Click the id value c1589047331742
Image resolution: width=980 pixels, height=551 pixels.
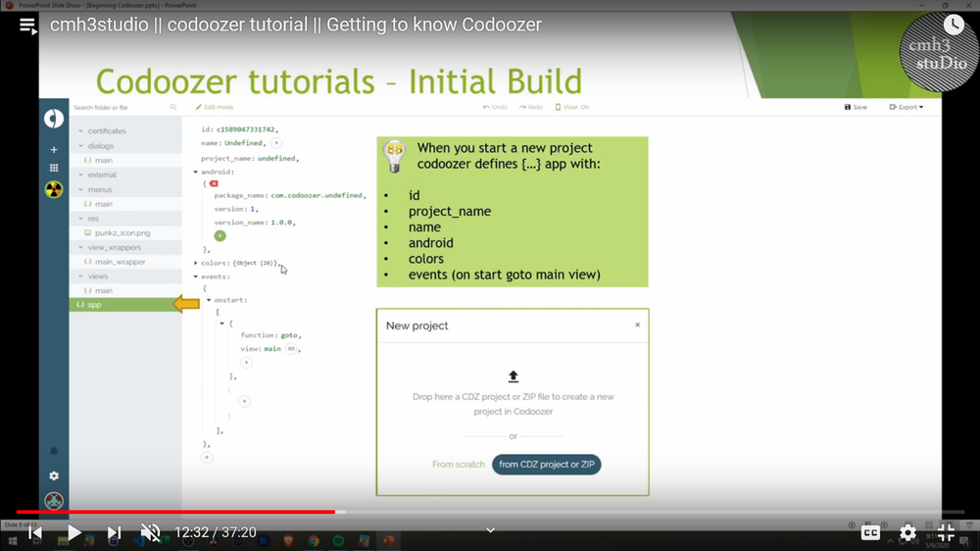[x=246, y=129]
